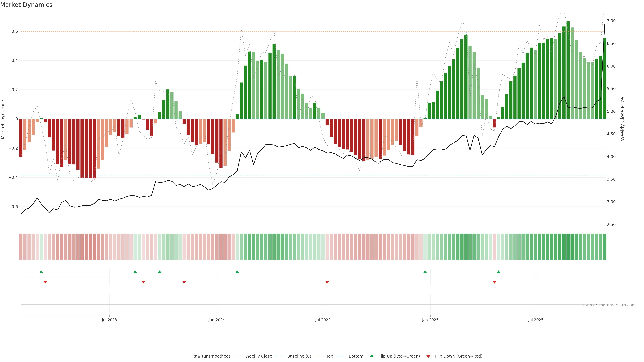Toggle the Baseline (0) legend entry
The image size is (644, 362).
coord(299,356)
